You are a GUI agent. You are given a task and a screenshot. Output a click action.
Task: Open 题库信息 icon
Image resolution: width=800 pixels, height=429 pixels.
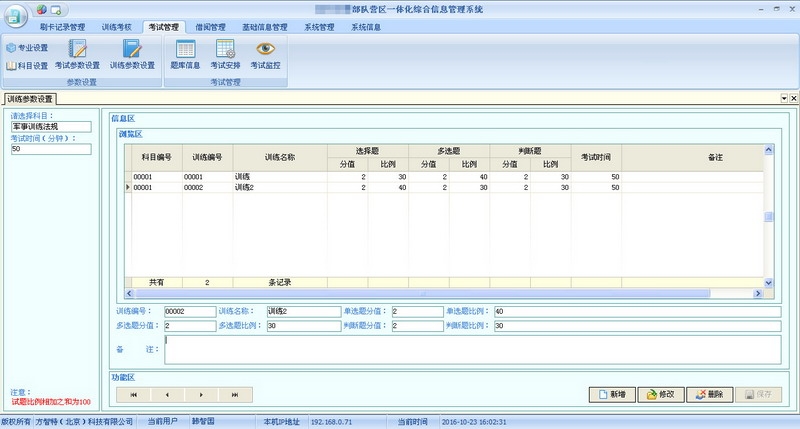point(185,55)
